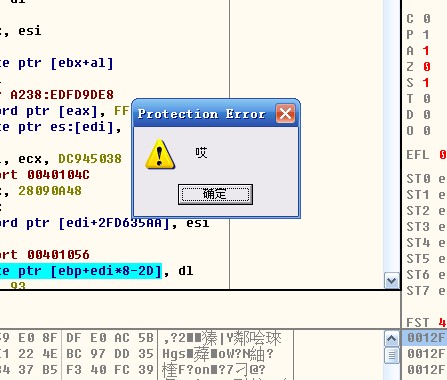Click the P flag value in registers
The height and width of the screenshot is (380, 447).
click(x=426, y=35)
